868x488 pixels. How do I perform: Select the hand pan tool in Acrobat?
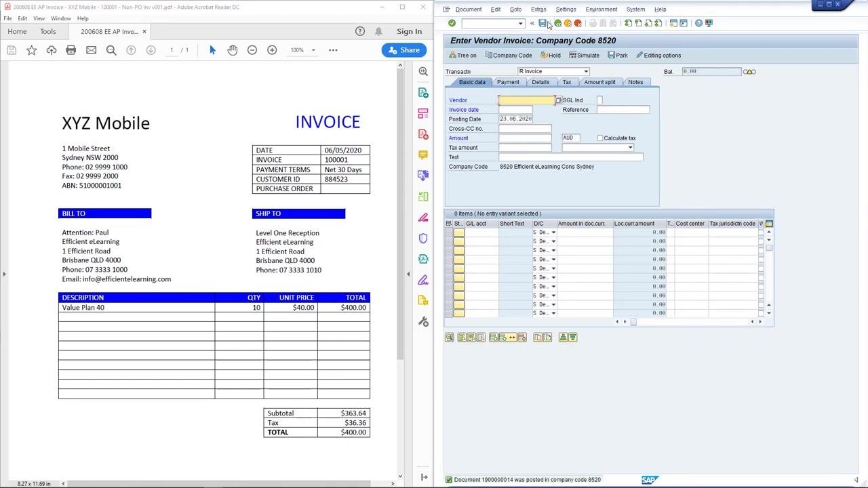click(x=233, y=50)
